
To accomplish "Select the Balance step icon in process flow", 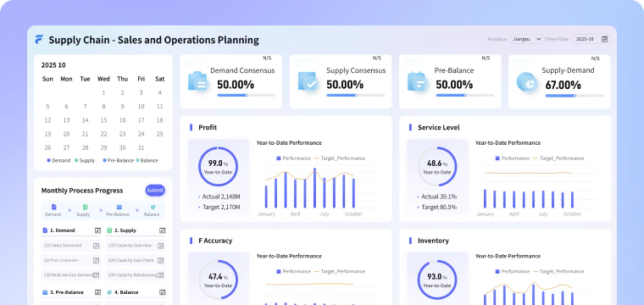I will (x=153, y=207).
